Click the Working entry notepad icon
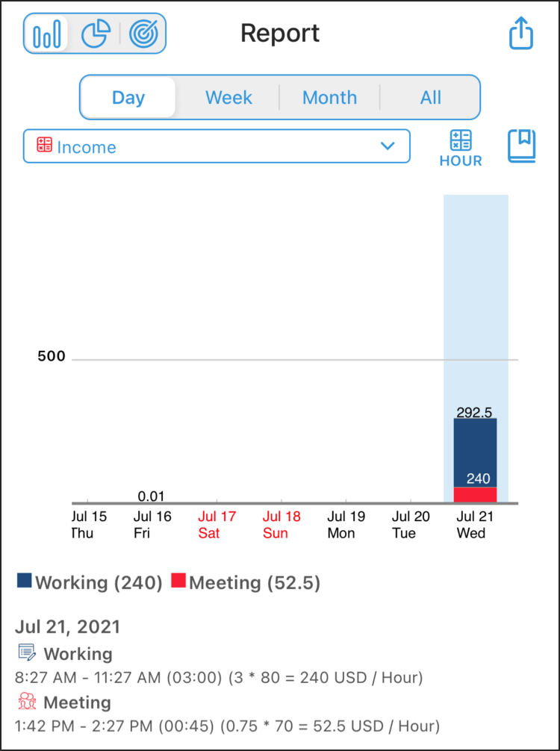Screen dimensions: 560x751 pos(27,652)
